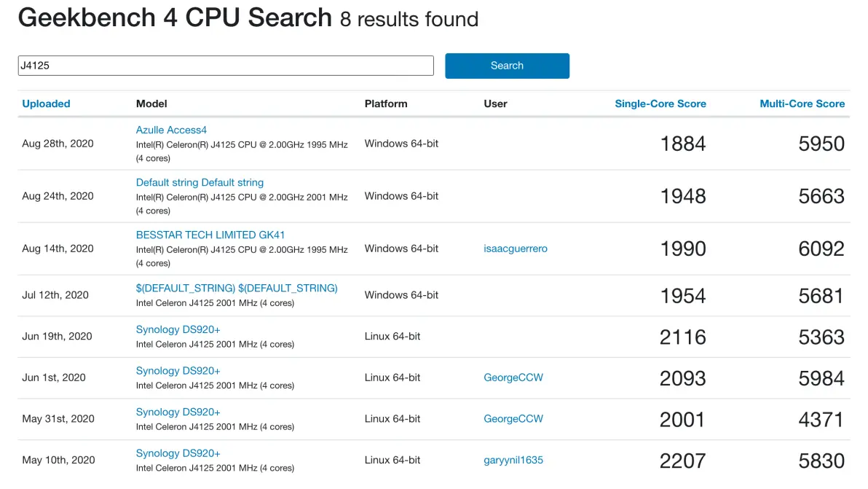This screenshot has height=489, width=868.
Task: Select single-core score 1954
Action: (683, 296)
